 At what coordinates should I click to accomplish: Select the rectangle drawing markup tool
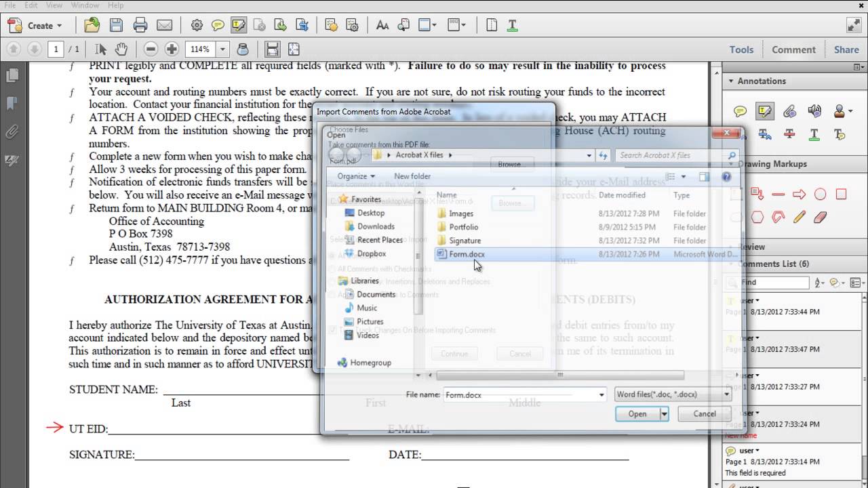(842, 195)
